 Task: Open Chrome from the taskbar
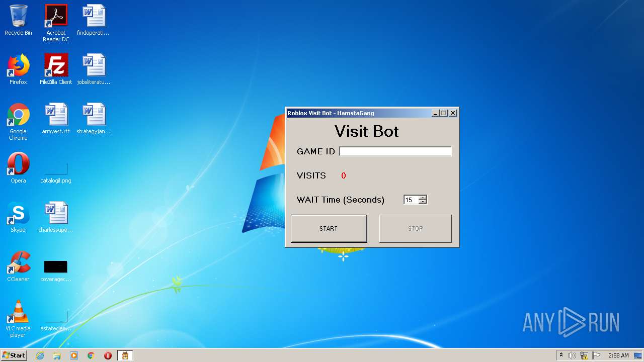click(91, 355)
